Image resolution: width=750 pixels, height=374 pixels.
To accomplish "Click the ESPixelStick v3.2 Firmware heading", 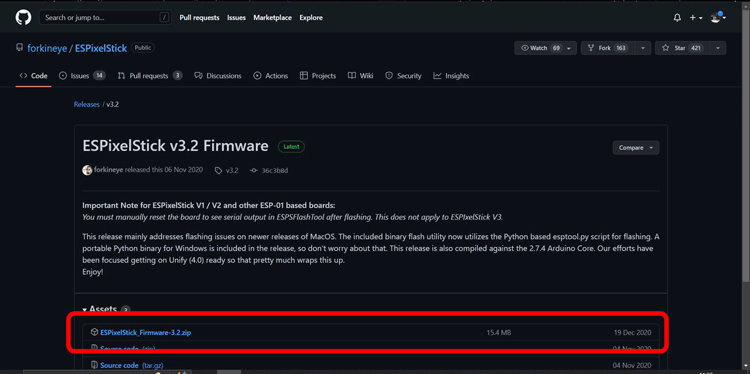I will (x=175, y=146).
